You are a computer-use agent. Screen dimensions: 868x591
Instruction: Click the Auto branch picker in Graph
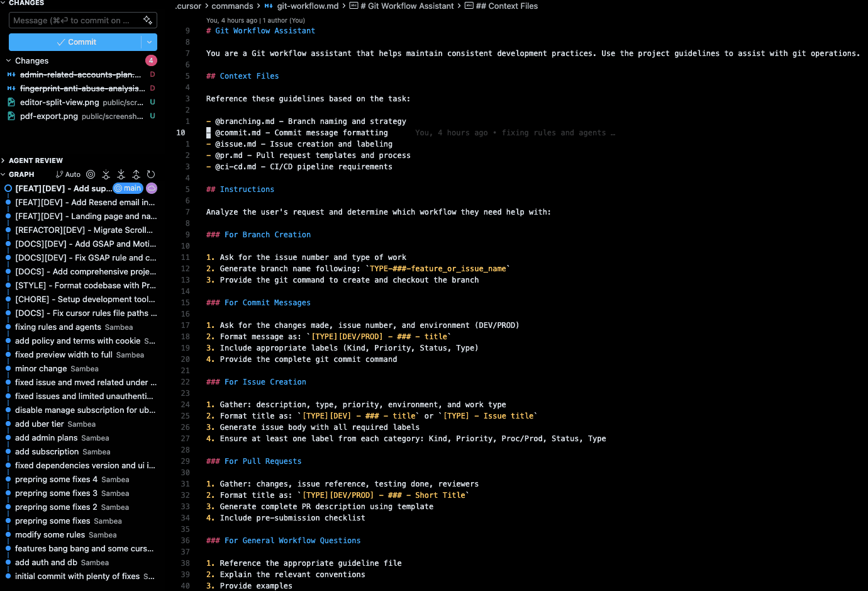click(68, 174)
